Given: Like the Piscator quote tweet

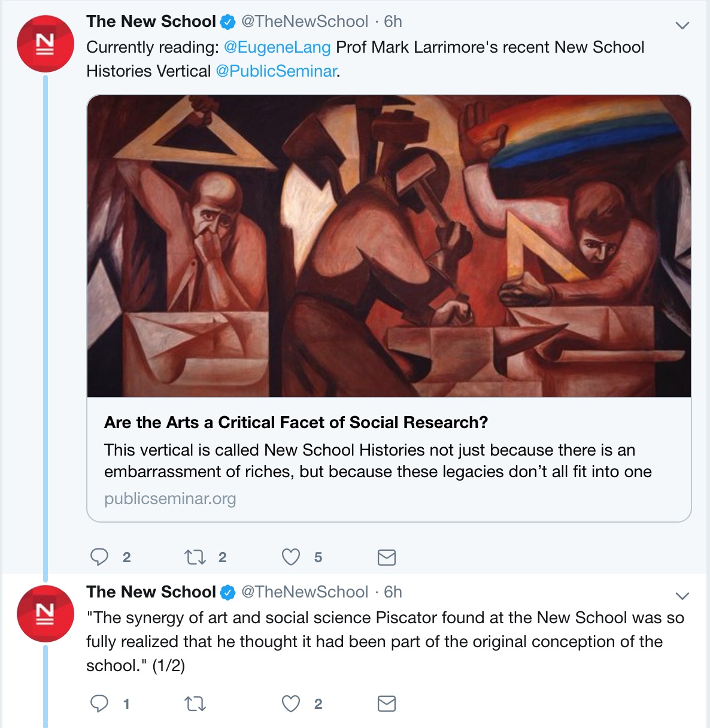Looking at the screenshot, I should [291, 703].
